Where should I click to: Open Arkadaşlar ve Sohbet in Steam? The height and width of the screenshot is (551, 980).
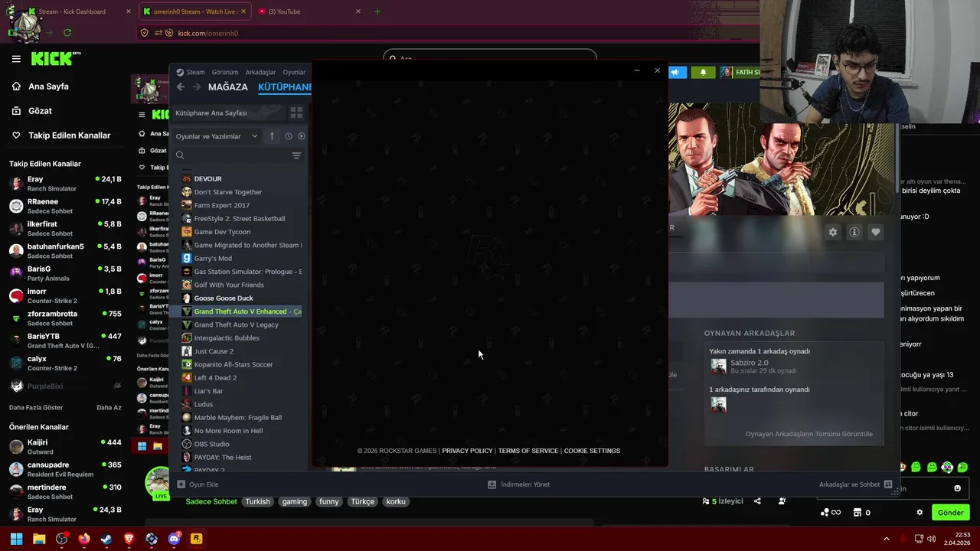click(x=855, y=484)
